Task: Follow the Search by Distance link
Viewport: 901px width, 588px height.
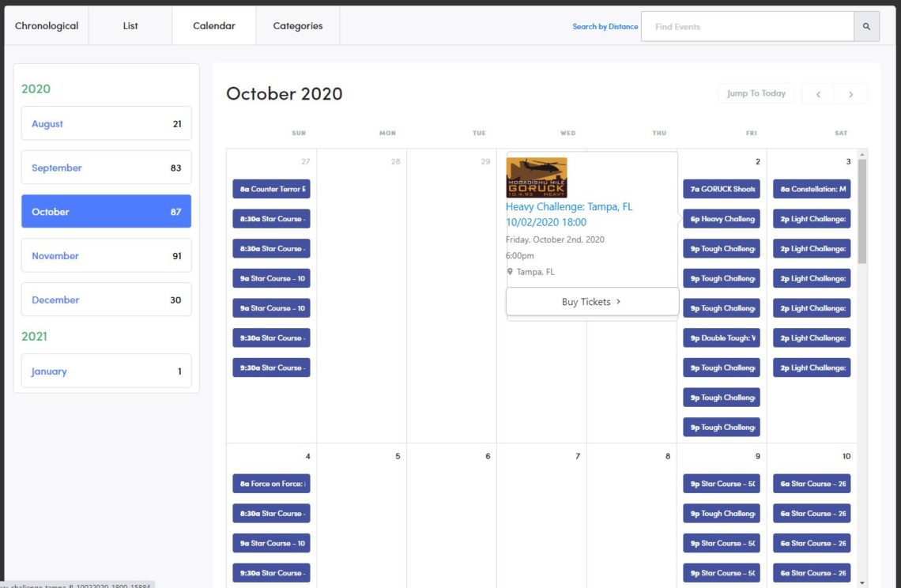Action: click(605, 26)
